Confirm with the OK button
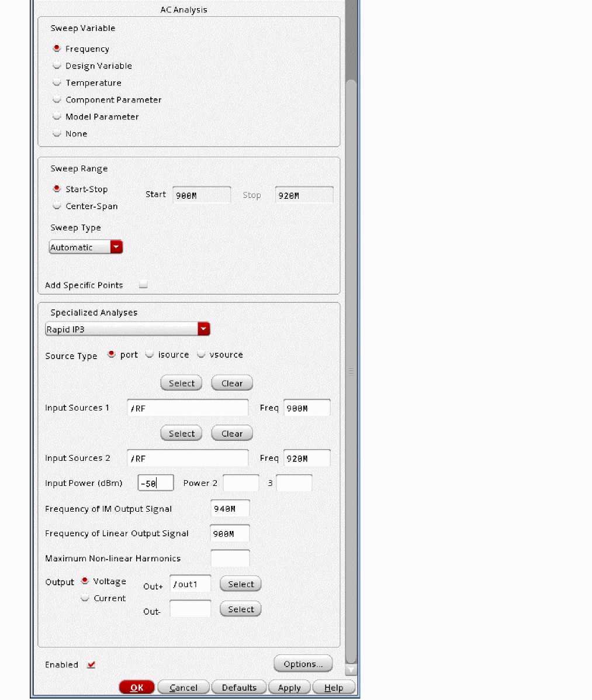This screenshot has height=700, width=592. [x=137, y=688]
